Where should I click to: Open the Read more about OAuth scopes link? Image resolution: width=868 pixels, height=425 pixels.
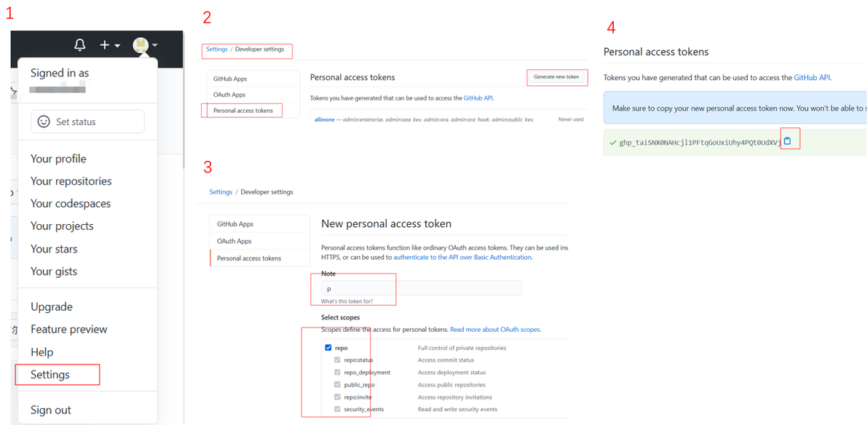[x=495, y=329]
